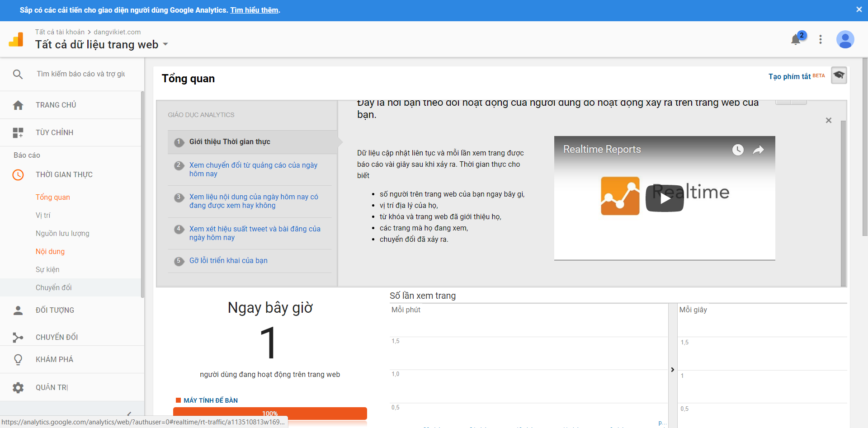Click the Tìm hiểu thêm link
This screenshot has height=428, width=868.
255,10
